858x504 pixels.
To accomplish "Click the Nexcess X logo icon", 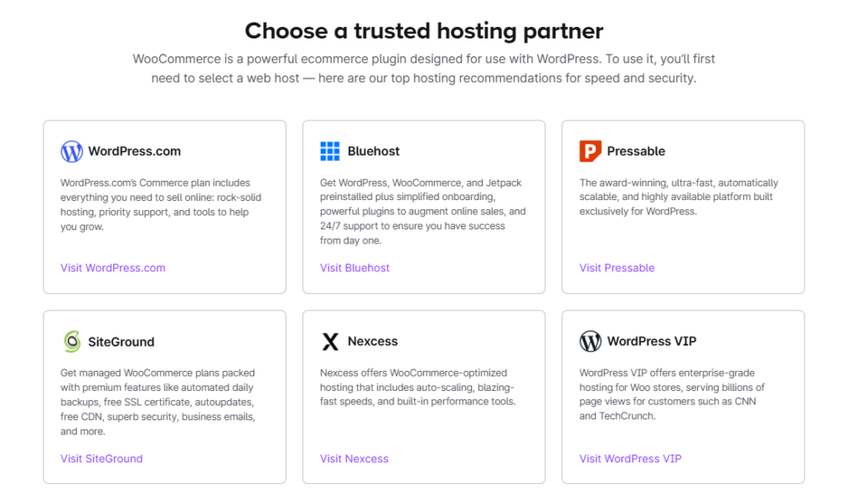I will [330, 342].
